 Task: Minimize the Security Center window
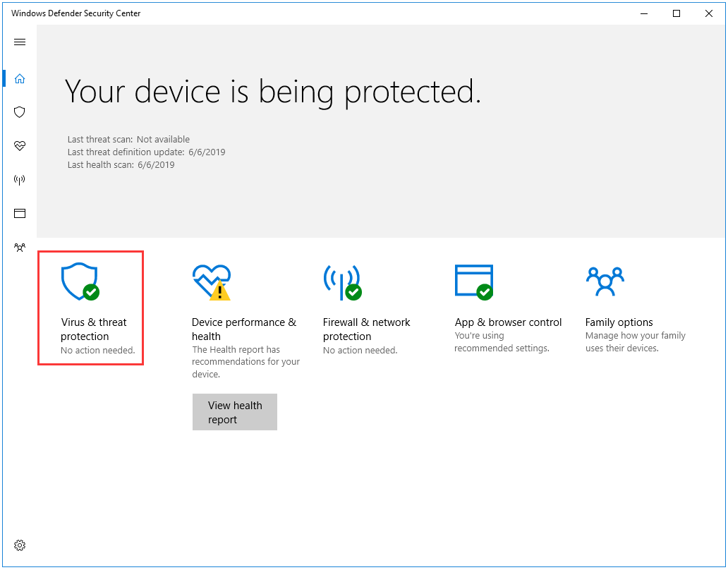pyautogui.click(x=644, y=13)
